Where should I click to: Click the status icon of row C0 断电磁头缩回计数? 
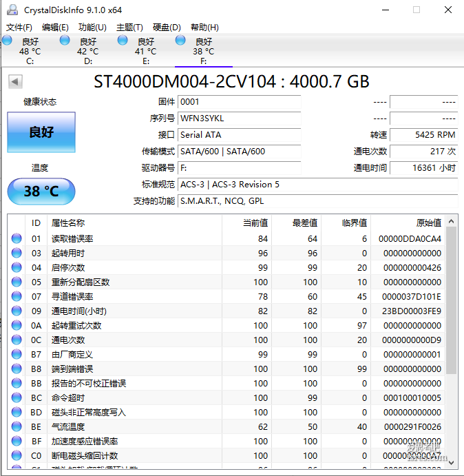(x=17, y=455)
